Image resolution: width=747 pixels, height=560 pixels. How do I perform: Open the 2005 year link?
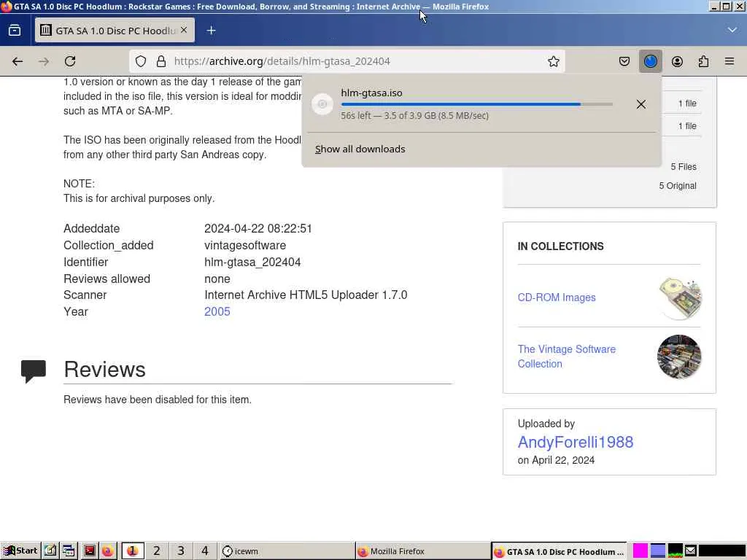tap(217, 311)
